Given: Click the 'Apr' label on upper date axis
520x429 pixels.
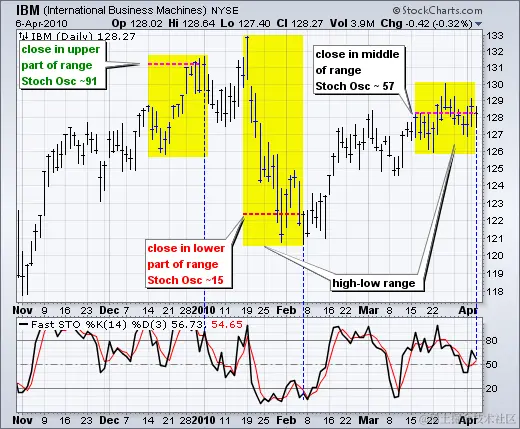Looking at the screenshot, I should point(468,310).
